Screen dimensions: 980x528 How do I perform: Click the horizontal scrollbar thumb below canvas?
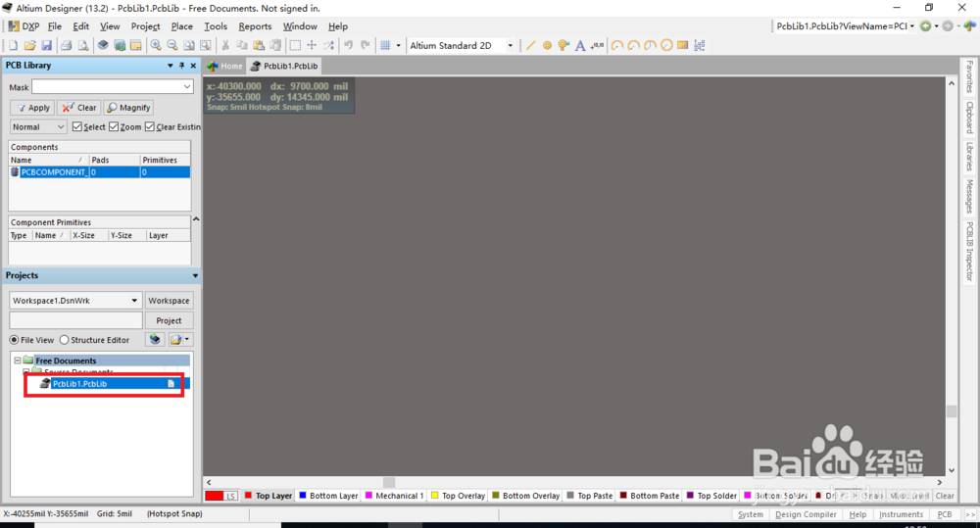(x=389, y=482)
